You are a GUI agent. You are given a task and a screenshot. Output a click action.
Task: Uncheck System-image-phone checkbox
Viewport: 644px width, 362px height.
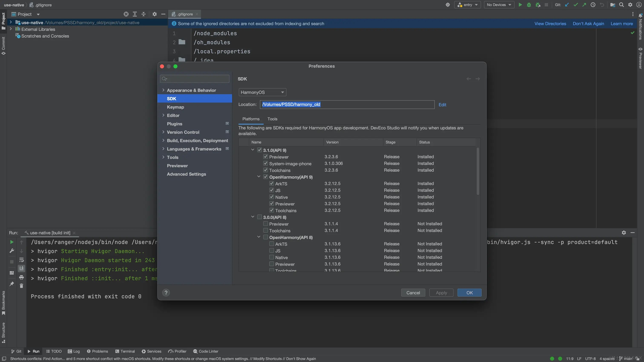click(x=266, y=163)
